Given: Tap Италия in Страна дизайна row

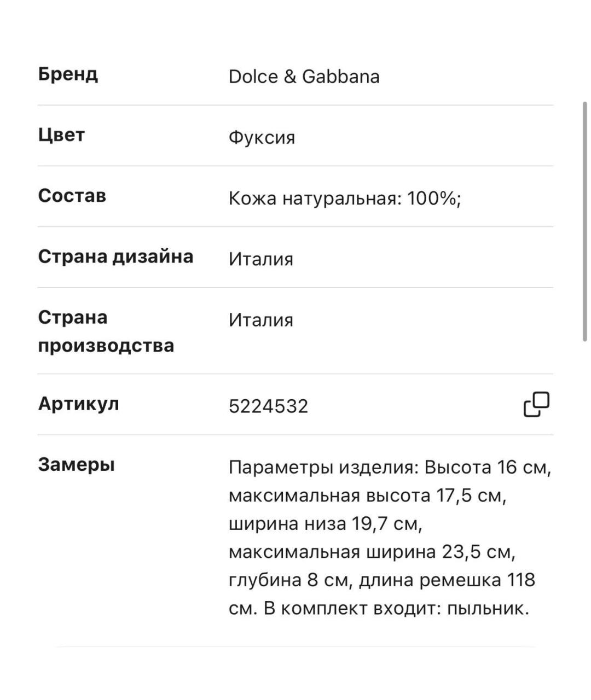Looking at the screenshot, I should [261, 259].
